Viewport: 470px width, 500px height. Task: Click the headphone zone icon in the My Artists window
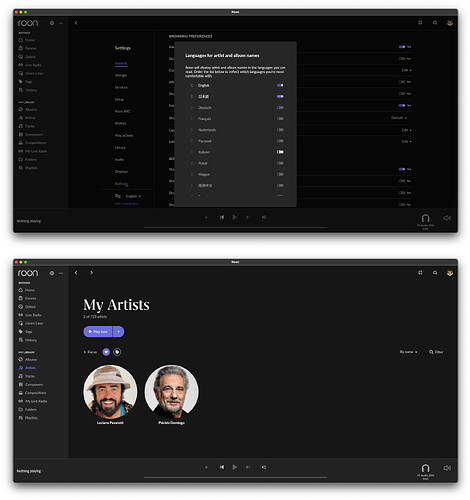pos(425,468)
